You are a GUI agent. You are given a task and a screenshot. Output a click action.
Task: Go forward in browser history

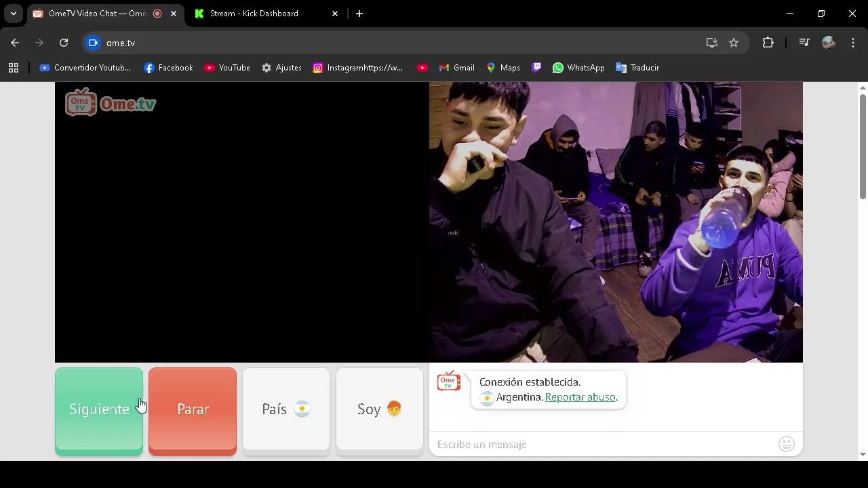[39, 43]
